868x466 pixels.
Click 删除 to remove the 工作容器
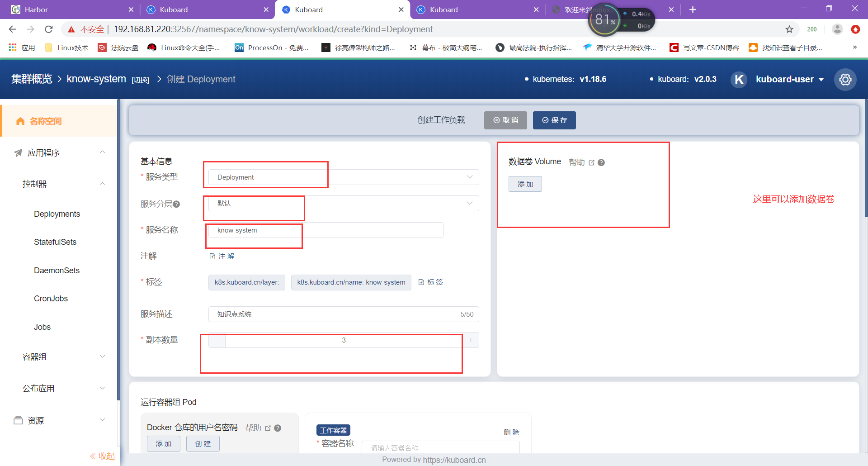[x=511, y=433]
